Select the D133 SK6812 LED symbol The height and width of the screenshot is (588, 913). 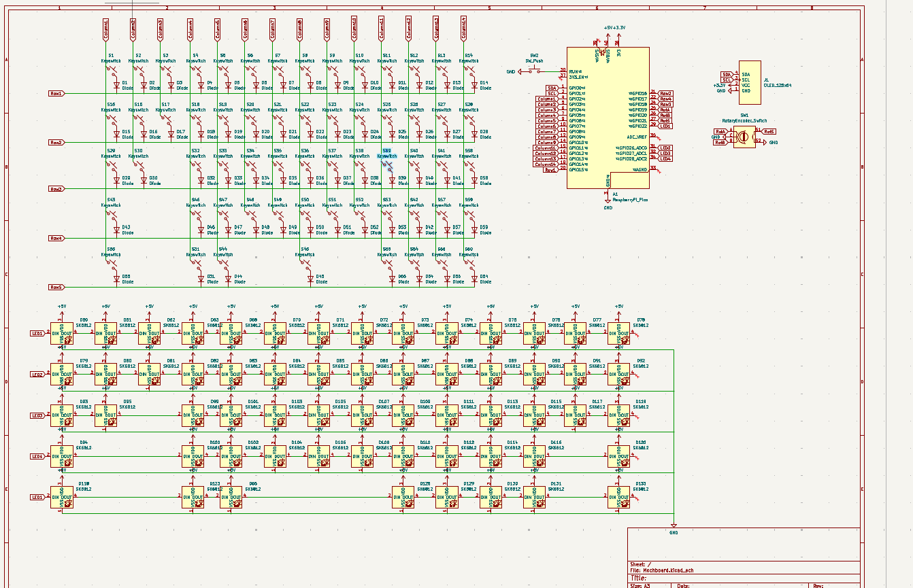pos(619,497)
